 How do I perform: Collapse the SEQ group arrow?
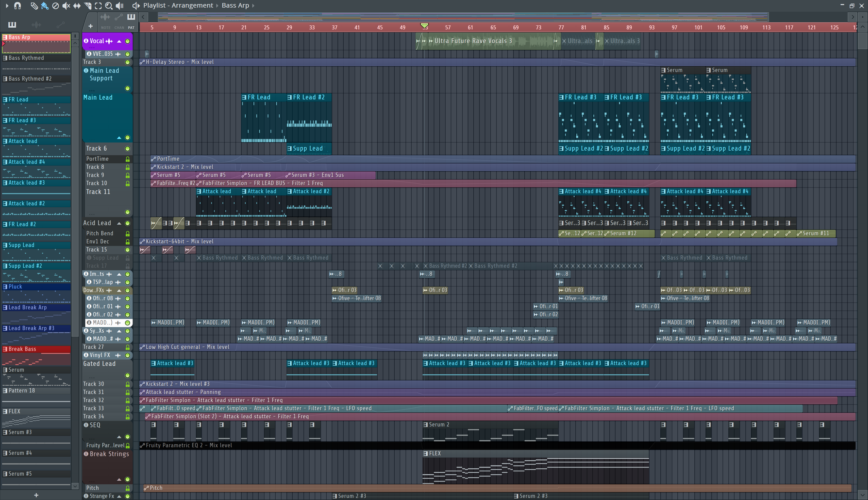(x=119, y=437)
